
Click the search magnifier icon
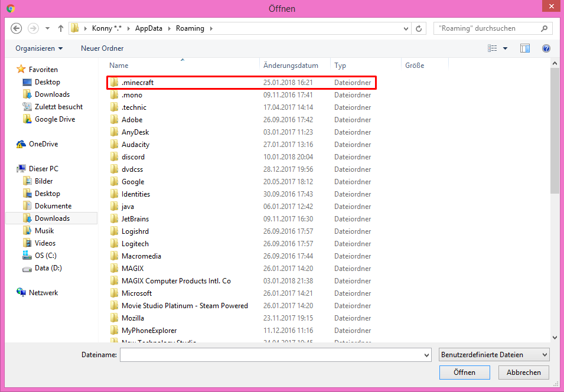545,28
